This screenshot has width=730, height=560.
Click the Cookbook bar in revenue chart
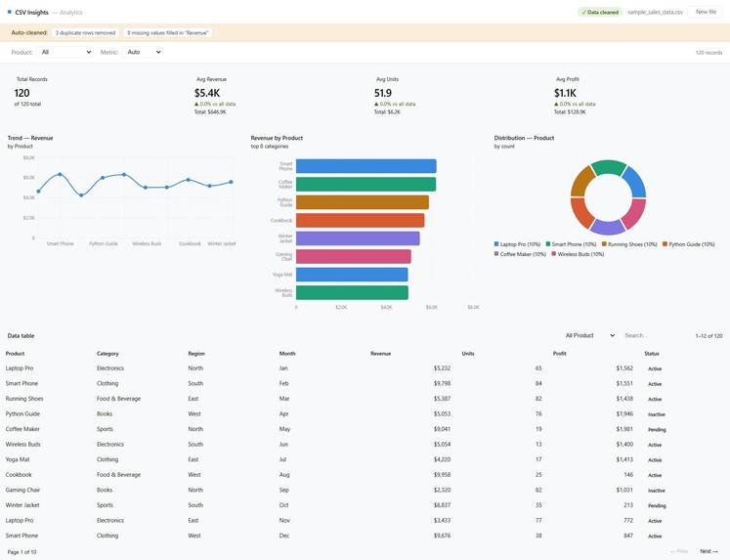[x=360, y=220]
